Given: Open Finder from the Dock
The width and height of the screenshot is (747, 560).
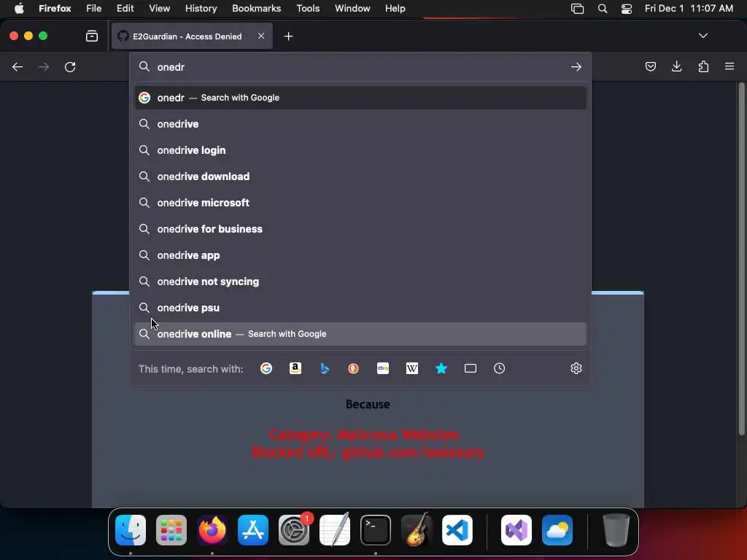Looking at the screenshot, I should [131, 530].
